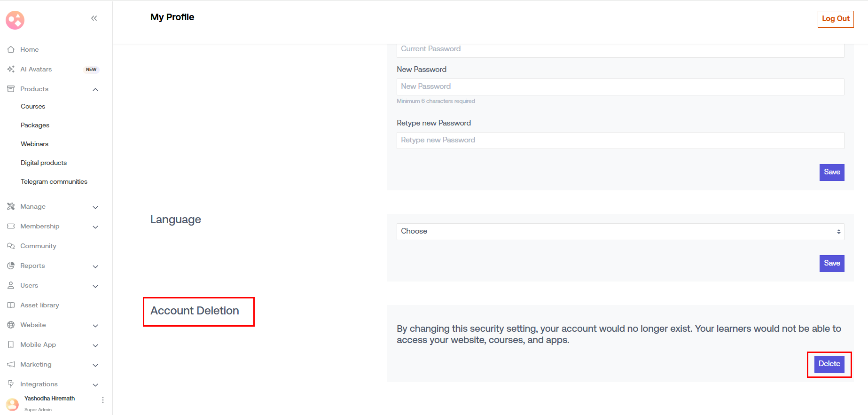
Task: Focus the New Password field
Action: 620,86
